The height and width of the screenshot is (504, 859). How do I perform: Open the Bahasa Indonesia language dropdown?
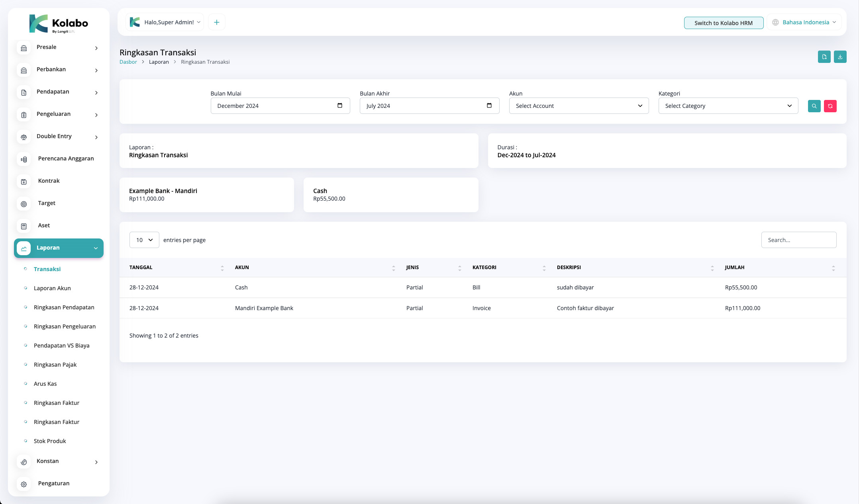804,22
